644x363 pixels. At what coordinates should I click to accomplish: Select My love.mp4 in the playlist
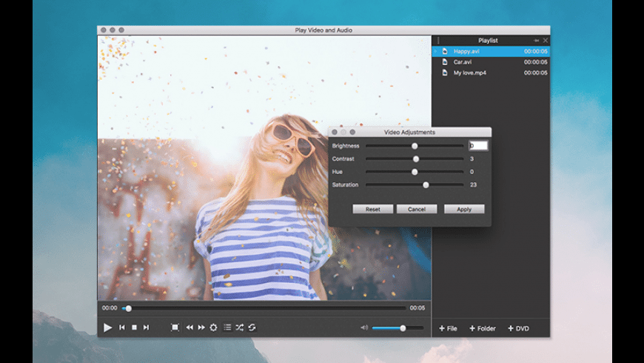pyautogui.click(x=469, y=73)
